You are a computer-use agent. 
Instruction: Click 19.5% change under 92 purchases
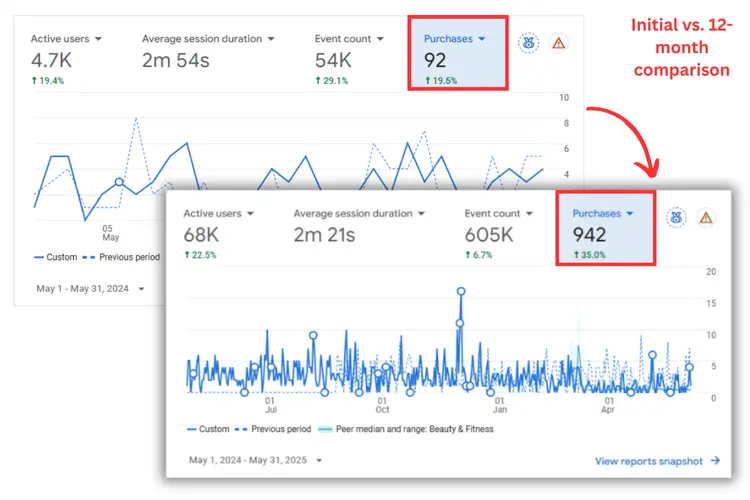point(441,81)
